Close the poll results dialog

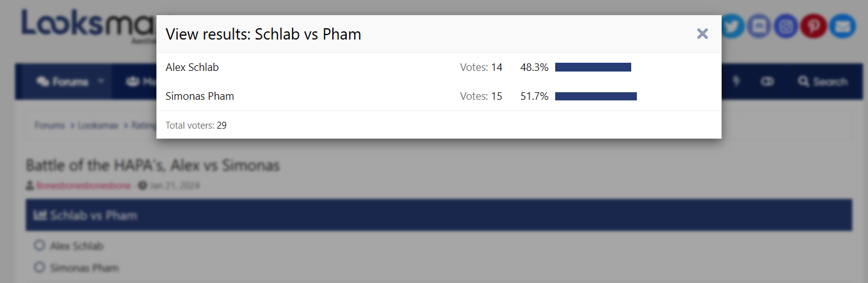coord(702,34)
